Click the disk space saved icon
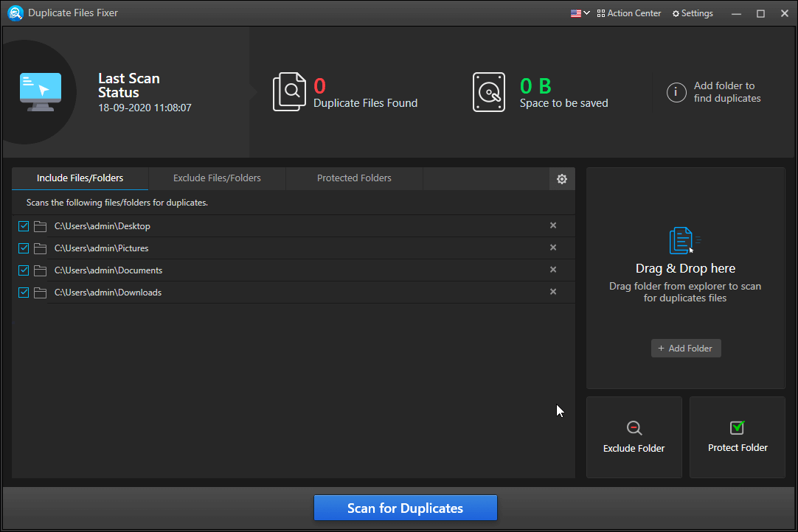This screenshot has height=532, width=798. (x=489, y=92)
